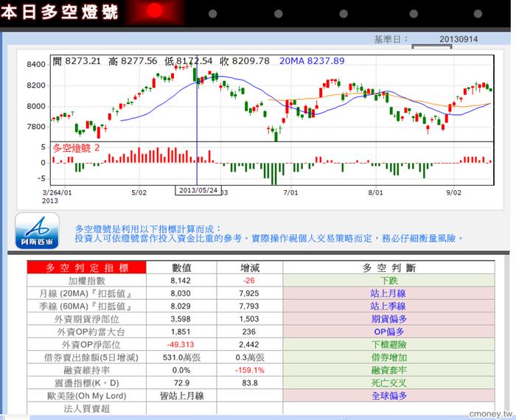Click the 期貨偏多 judgment link
The image size is (516, 420).
[389, 319]
